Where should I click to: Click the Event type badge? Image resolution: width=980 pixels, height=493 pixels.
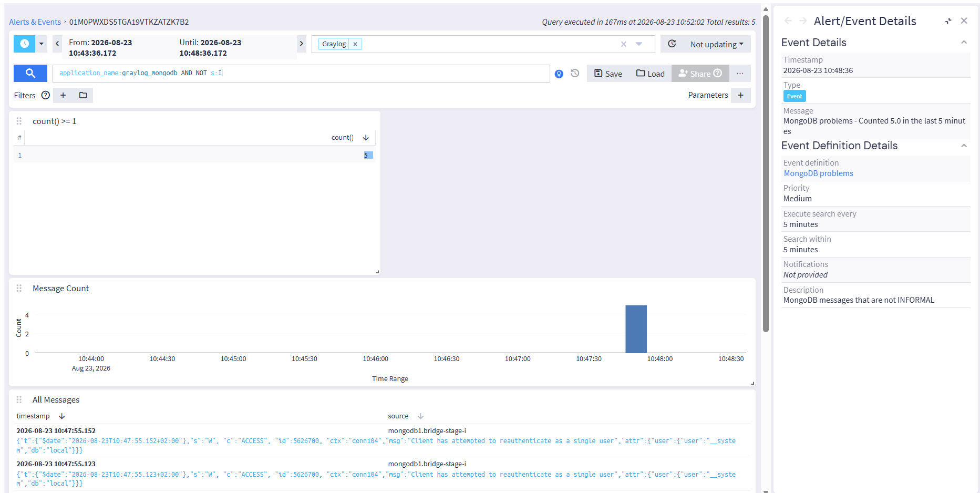[795, 96]
